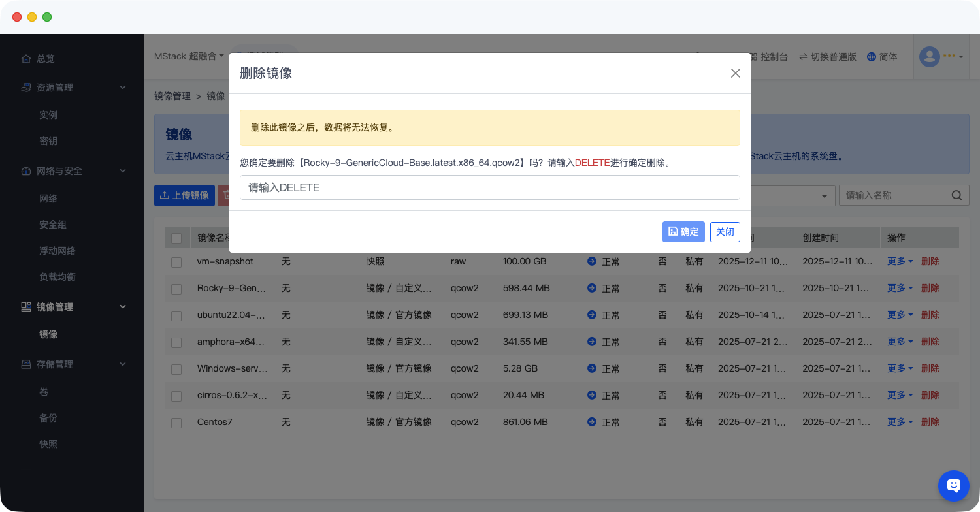This screenshot has width=980, height=512.
Task: Select the Windows-server image checkbox
Action: click(176, 369)
